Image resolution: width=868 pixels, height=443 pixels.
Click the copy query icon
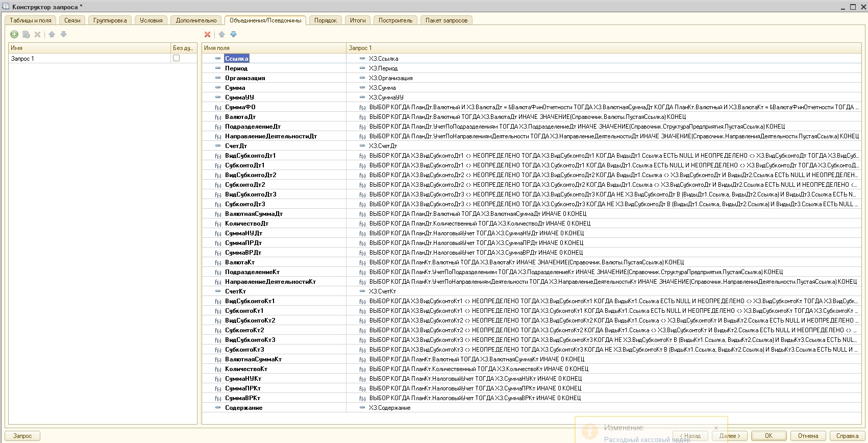[26, 34]
